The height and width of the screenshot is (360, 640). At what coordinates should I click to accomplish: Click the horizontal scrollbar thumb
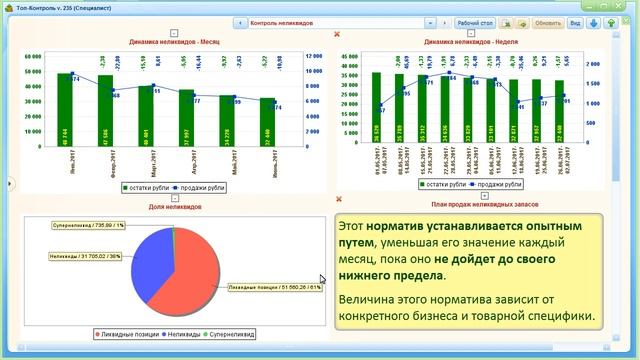click(x=289, y=348)
